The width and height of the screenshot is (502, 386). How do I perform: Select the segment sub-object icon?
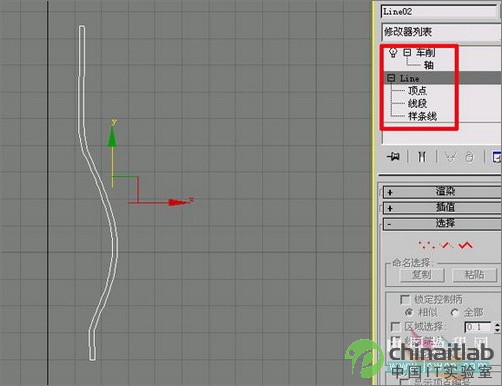(447, 245)
